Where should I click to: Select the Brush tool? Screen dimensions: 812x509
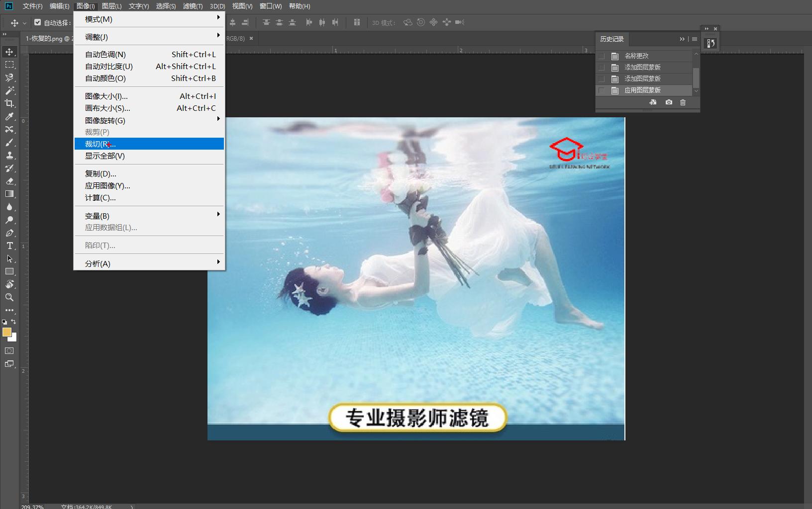pyautogui.click(x=9, y=143)
